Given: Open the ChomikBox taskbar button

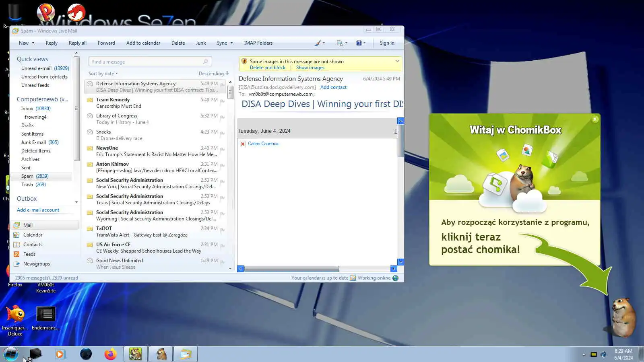Looking at the screenshot, I should pos(136,354).
